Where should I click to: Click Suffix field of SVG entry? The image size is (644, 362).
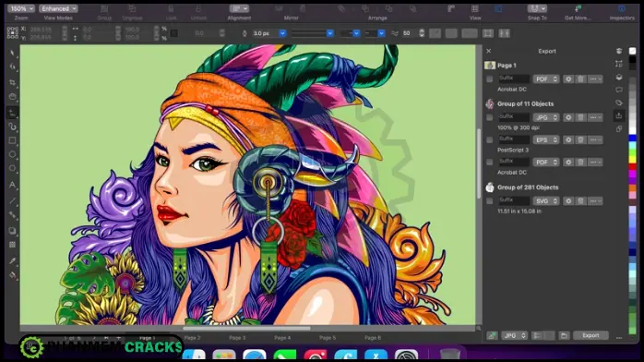[x=513, y=200]
